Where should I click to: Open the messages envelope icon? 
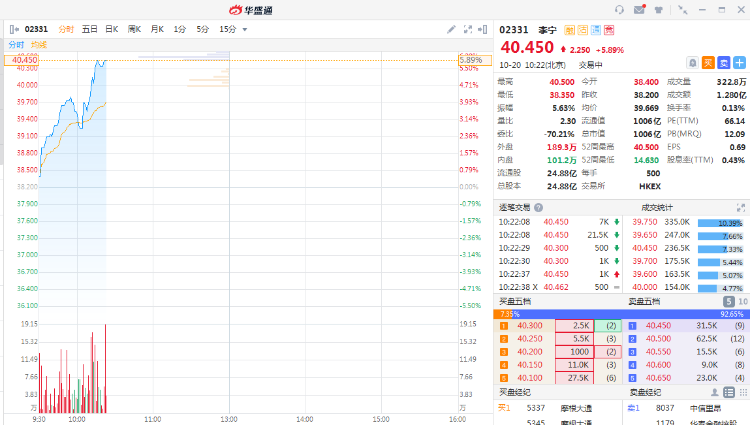click(640, 9)
